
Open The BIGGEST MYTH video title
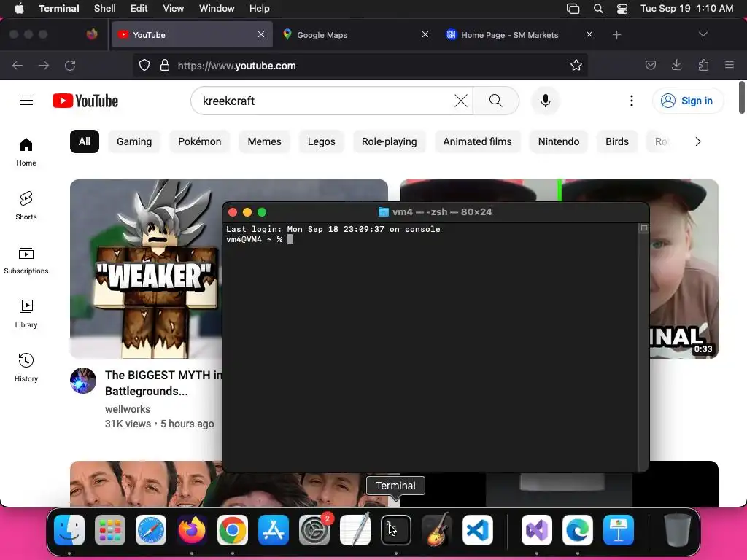click(x=163, y=383)
